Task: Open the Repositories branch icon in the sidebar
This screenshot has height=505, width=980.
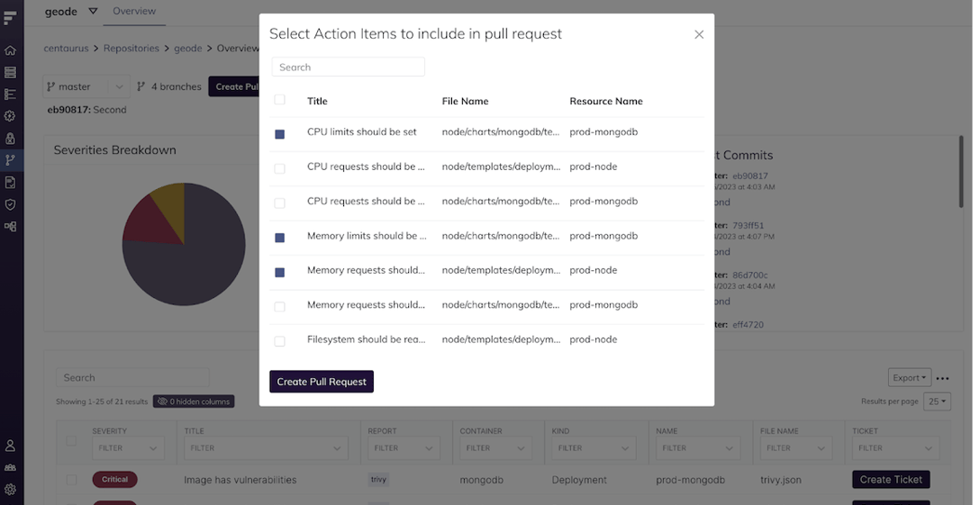Action: pos(10,160)
